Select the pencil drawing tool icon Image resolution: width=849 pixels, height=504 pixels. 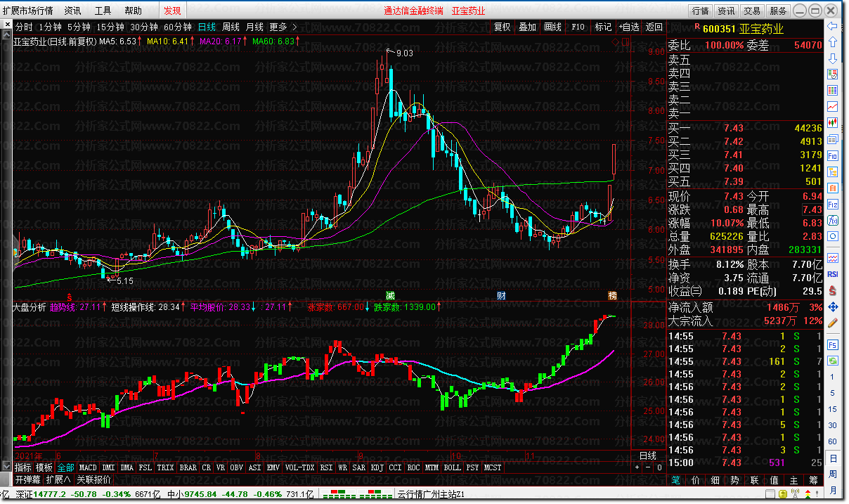(833, 323)
